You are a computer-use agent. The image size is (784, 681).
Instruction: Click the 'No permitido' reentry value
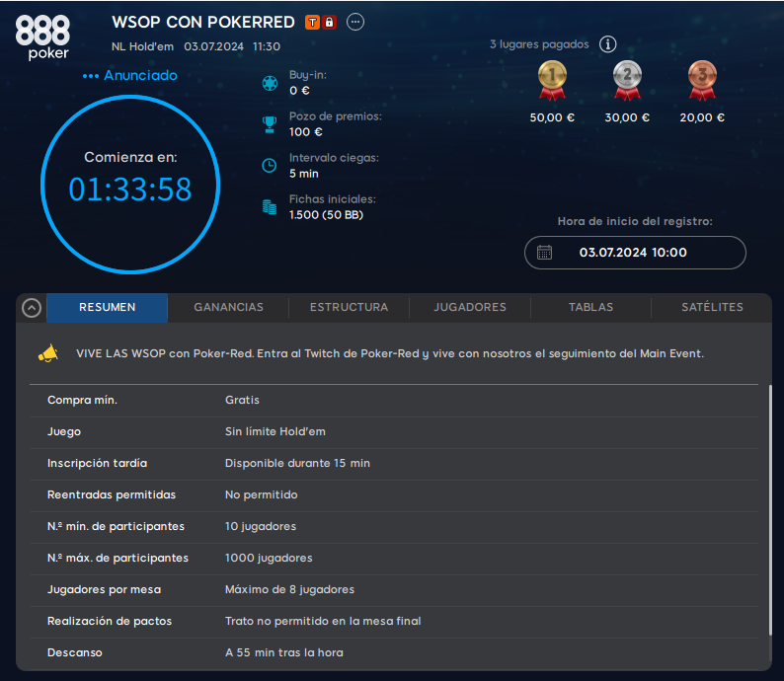coord(262,494)
